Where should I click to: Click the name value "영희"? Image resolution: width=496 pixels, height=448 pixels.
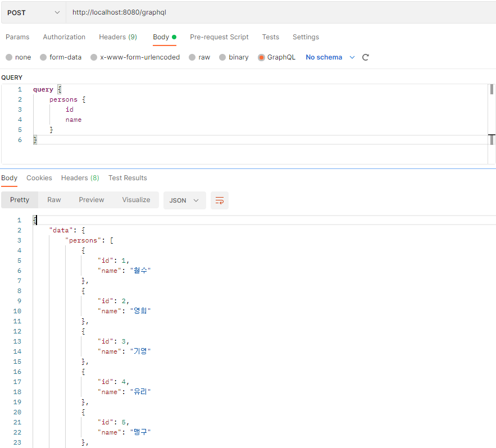point(140,311)
